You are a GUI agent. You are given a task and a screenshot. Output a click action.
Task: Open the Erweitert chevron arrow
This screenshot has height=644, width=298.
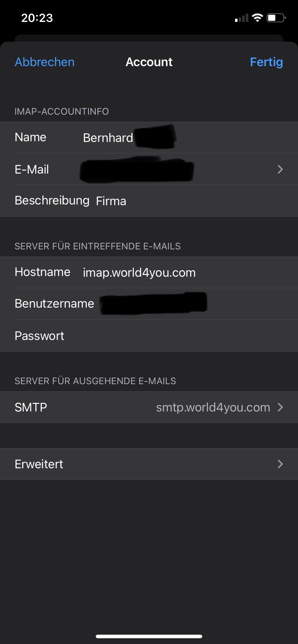click(x=280, y=464)
